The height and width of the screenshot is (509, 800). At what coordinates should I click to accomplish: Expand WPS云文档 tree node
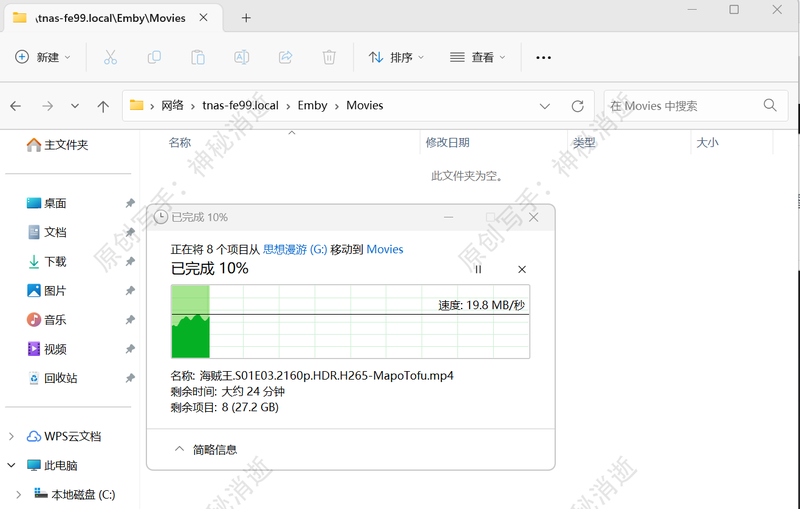(x=11, y=436)
